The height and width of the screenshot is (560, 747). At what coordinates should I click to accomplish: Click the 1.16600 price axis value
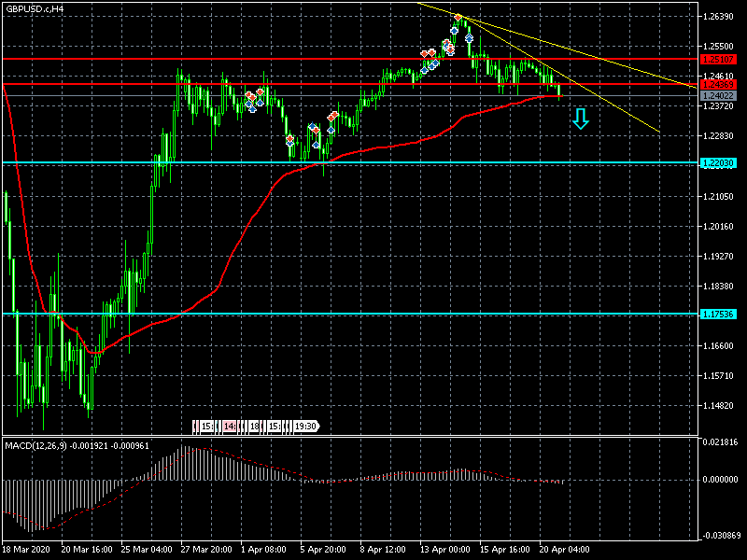click(718, 345)
